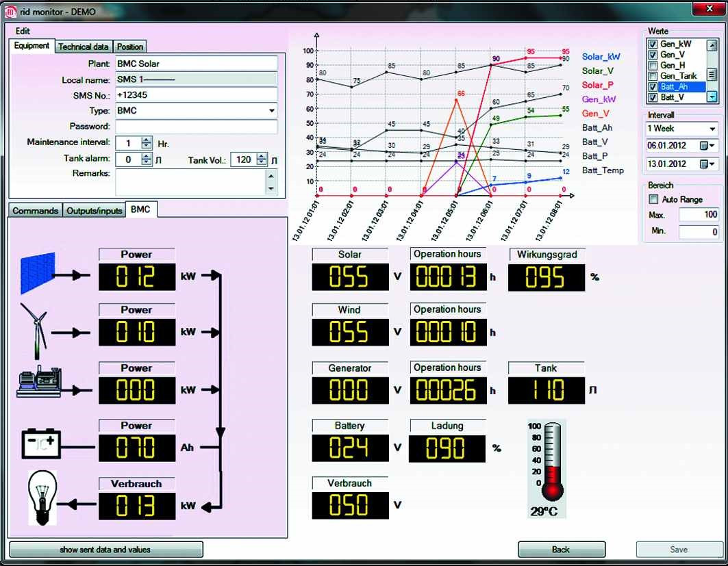Click the solar panel icon
Image resolution: width=728 pixels, height=566 pixels.
pos(36,274)
